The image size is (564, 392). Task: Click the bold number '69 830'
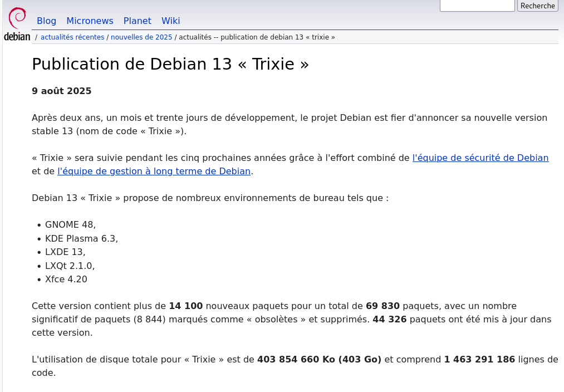[x=382, y=306]
